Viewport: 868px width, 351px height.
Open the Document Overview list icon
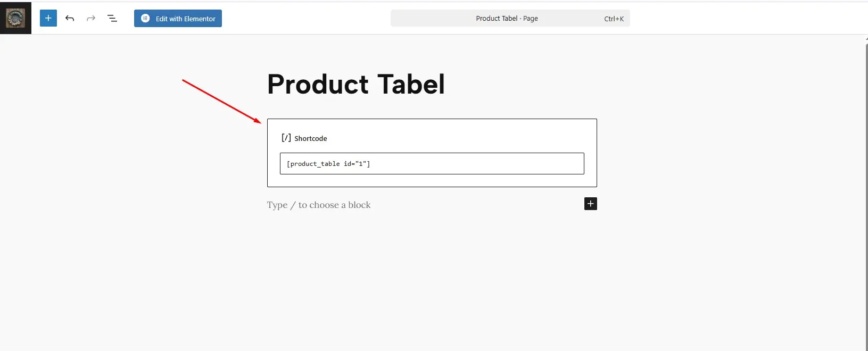click(112, 18)
